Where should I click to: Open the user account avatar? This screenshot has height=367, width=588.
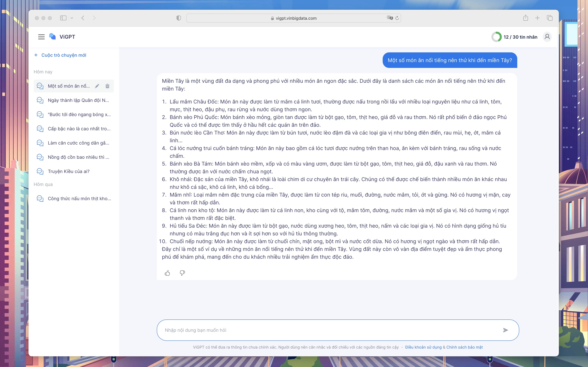[x=547, y=37]
